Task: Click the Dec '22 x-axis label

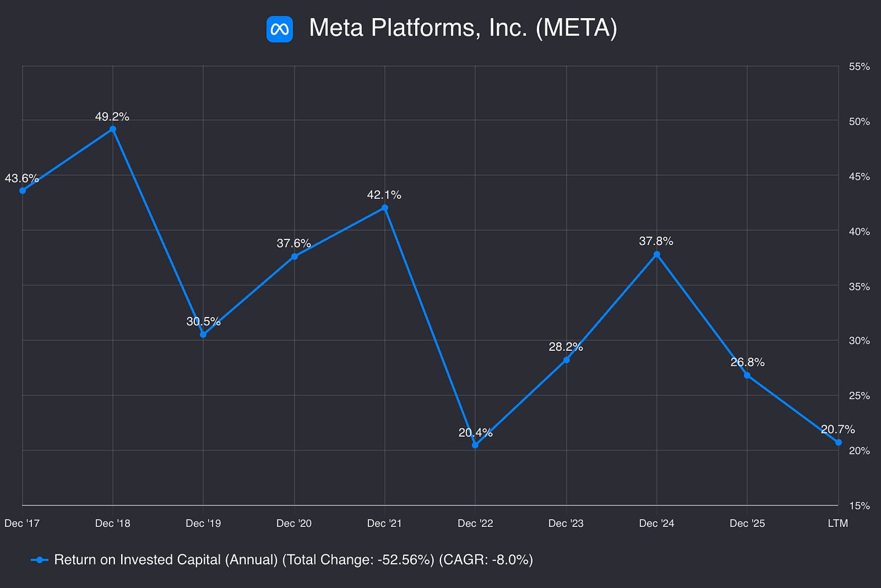Action: (475, 523)
